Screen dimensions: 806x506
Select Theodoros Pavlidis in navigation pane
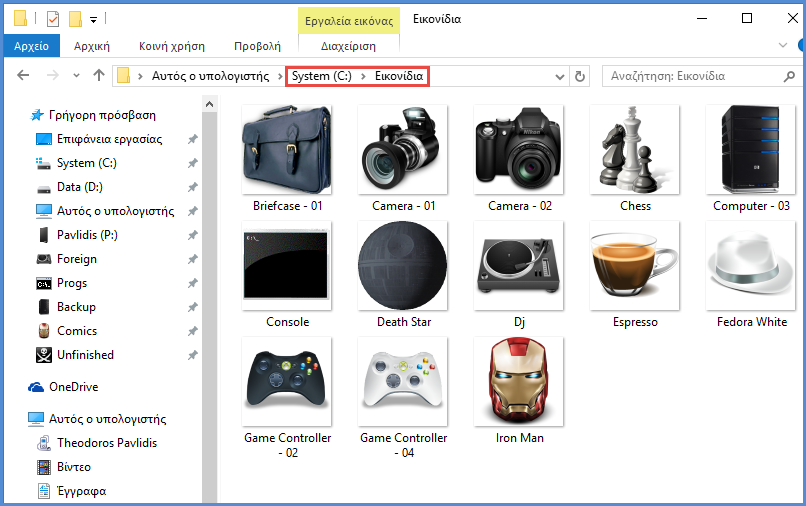coord(107,443)
